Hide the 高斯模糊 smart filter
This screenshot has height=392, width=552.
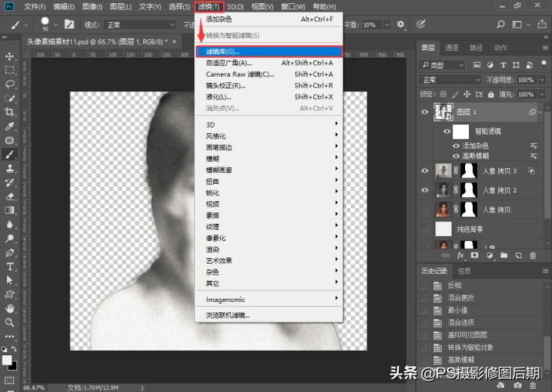click(456, 156)
